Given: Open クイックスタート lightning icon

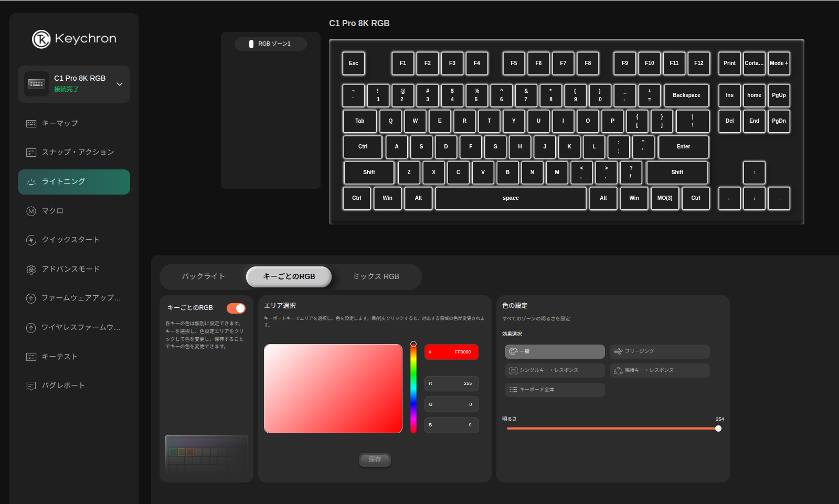Looking at the screenshot, I should coord(31,240).
